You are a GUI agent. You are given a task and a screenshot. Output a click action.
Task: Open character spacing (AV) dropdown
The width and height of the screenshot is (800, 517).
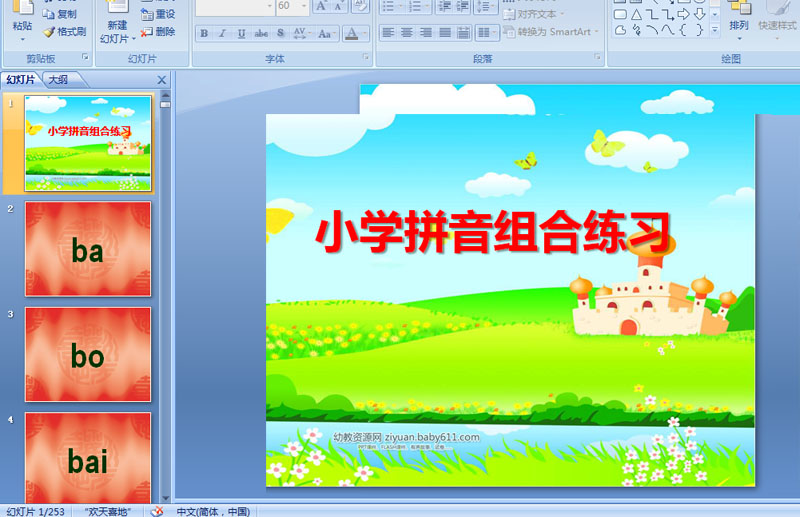(x=302, y=34)
